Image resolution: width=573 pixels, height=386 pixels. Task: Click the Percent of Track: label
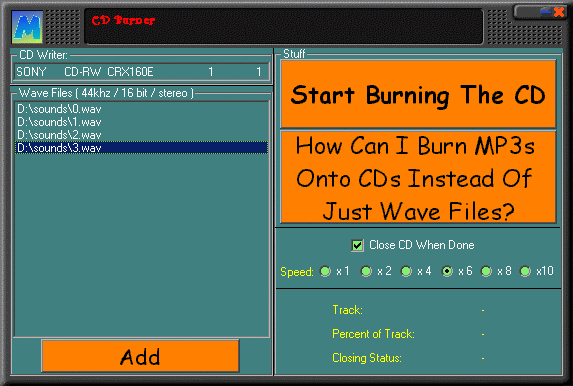tap(373, 334)
